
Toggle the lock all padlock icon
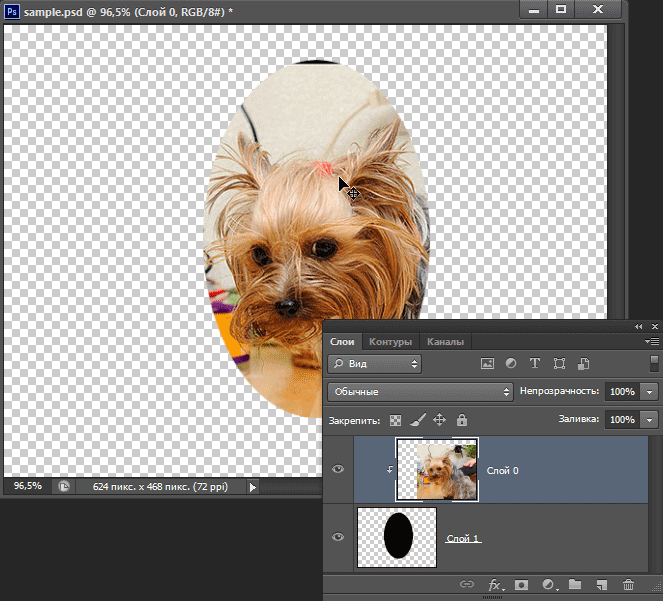point(461,421)
